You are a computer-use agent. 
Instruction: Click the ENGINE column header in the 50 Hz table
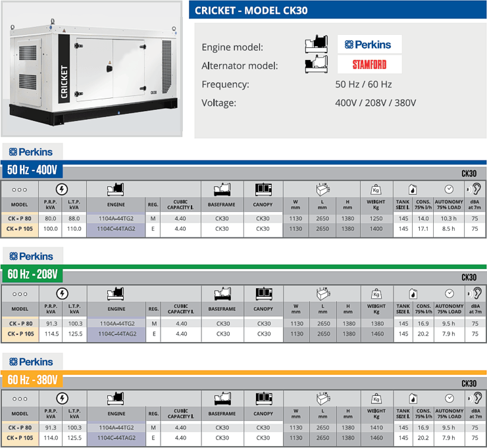tap(116, 205)
